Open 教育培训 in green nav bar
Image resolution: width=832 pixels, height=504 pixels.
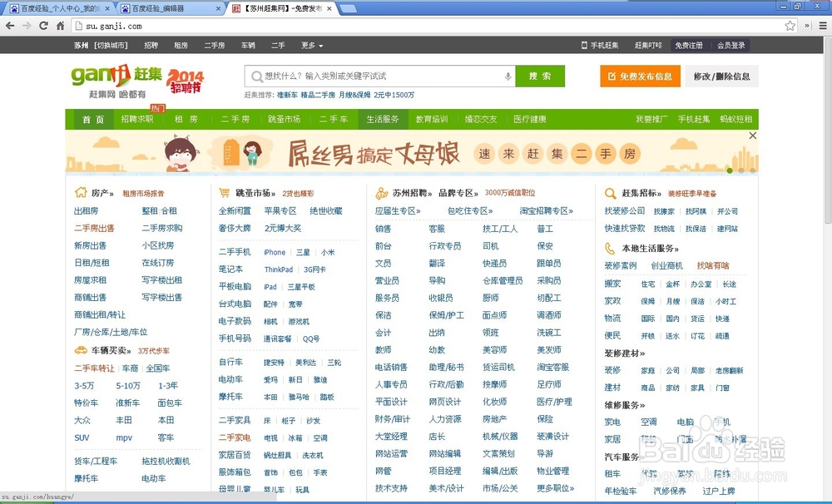431,120
